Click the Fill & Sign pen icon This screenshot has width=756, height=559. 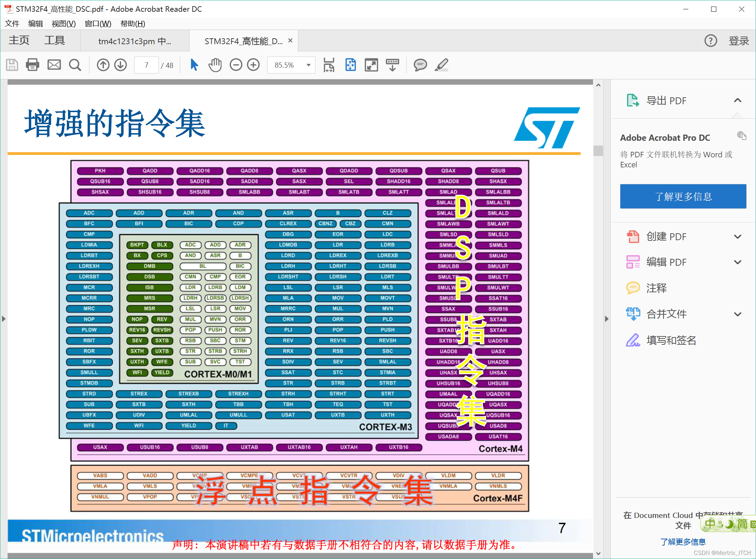(633, 340)
